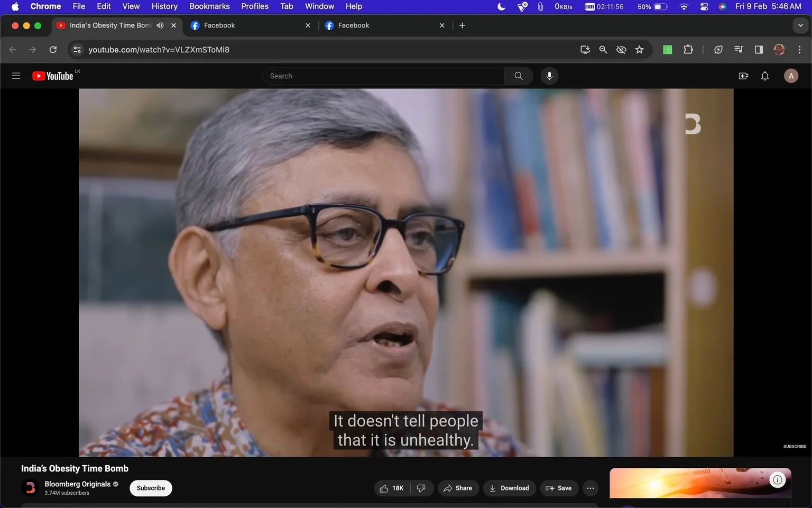Go to the YouTube home logo
The image size is (812, 508).
click(52, 76)
